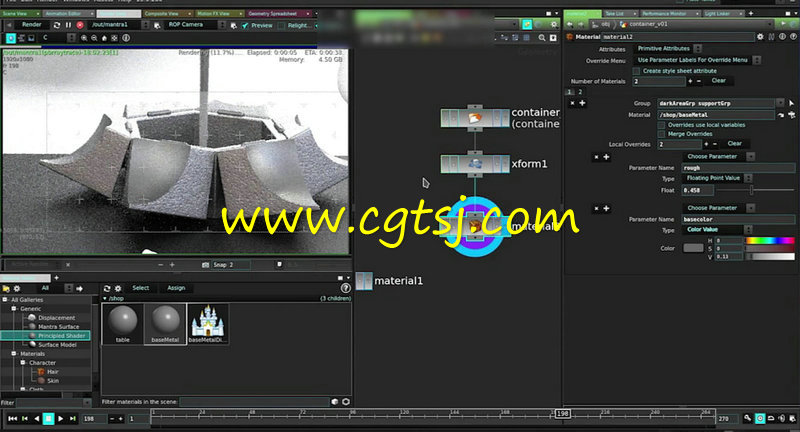The height and width of the screenshot is (432, 800).
Task: Toggle the Merge Overrides checkbox
Action: [662, 134]
